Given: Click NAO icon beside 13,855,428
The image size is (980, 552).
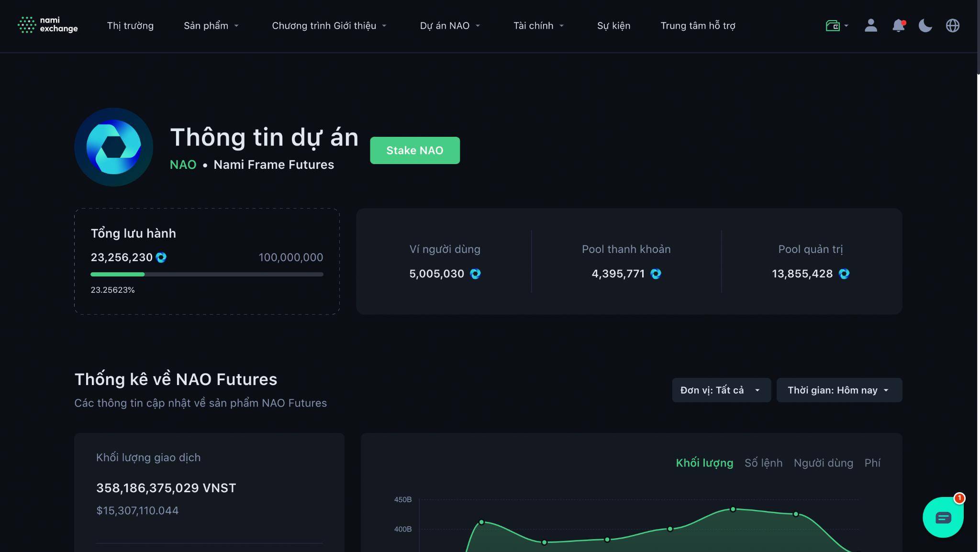Looking at the screenshot, I should coord(844,274).
